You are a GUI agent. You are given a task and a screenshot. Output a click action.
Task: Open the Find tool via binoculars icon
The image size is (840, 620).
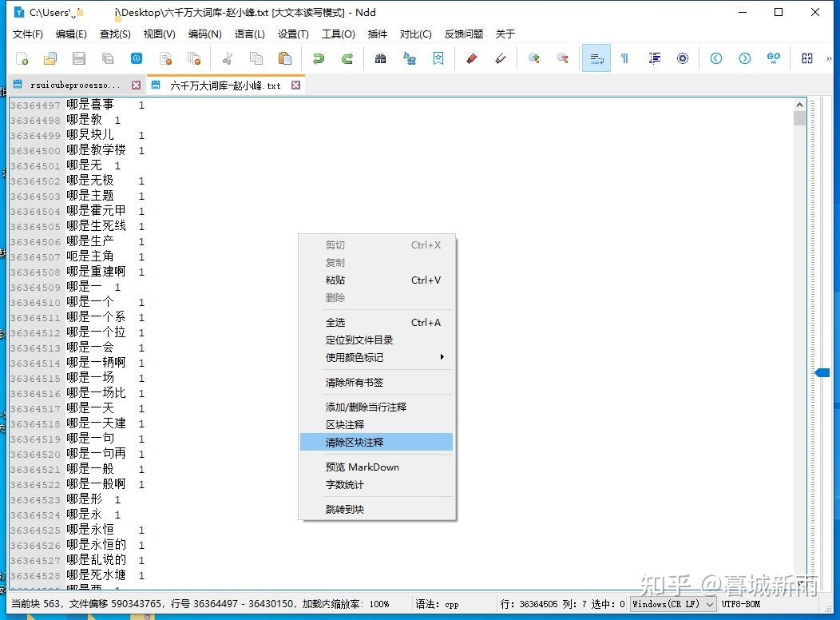(x=380, y=58)
